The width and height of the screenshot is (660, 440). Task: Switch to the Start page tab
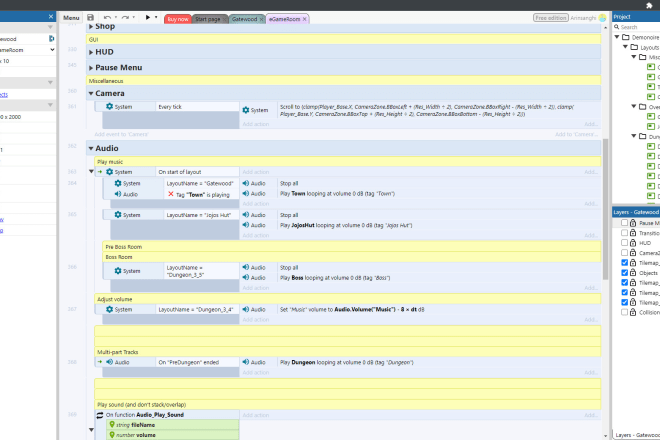208,19
